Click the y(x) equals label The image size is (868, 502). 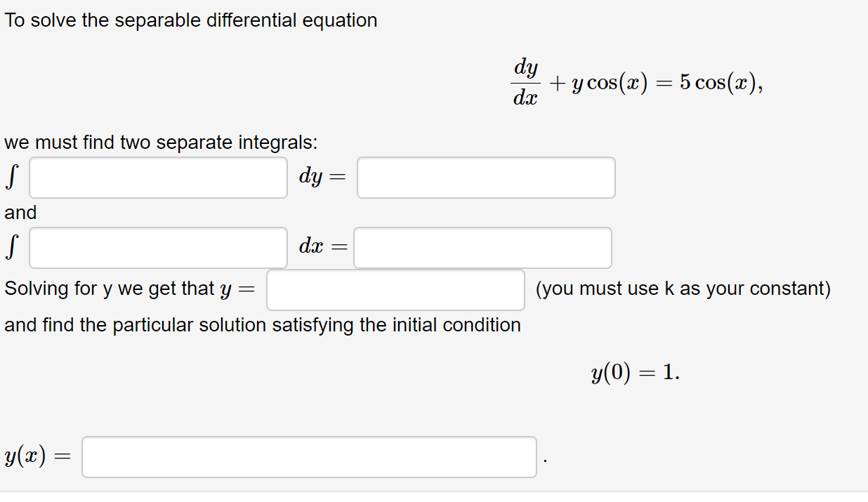36,457
